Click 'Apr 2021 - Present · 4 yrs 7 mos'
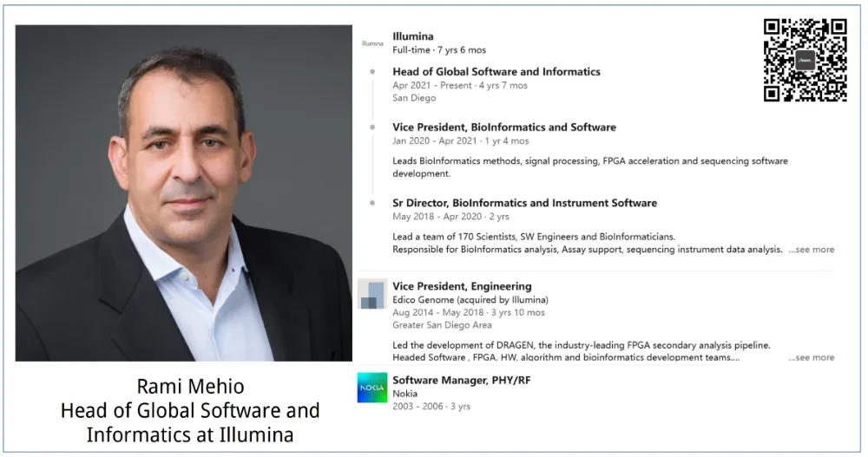The height and width of the screenshot is (457, 868). point(459,86)
